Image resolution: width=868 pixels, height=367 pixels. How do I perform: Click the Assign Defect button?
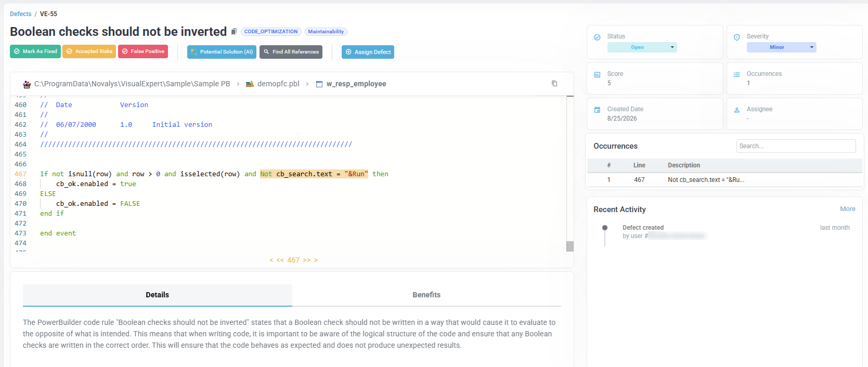pyautogui.click(x=368, y=52)
